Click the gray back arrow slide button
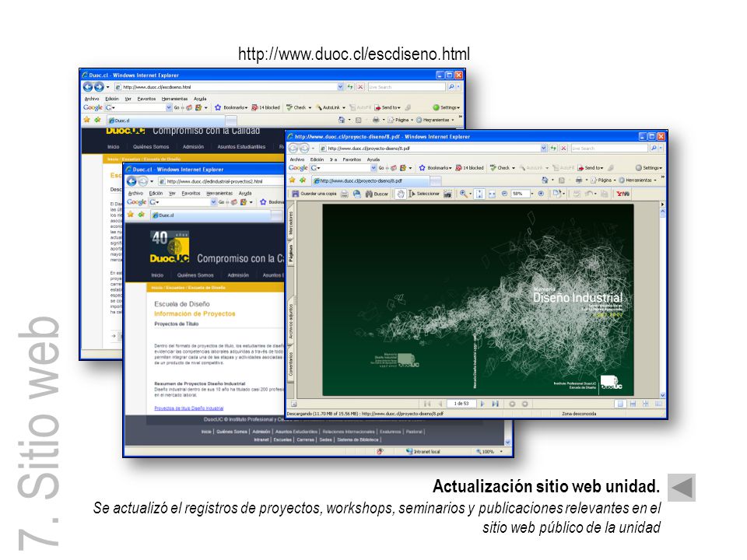The width and height of the screenshot is (747, 560). [682, 487]
